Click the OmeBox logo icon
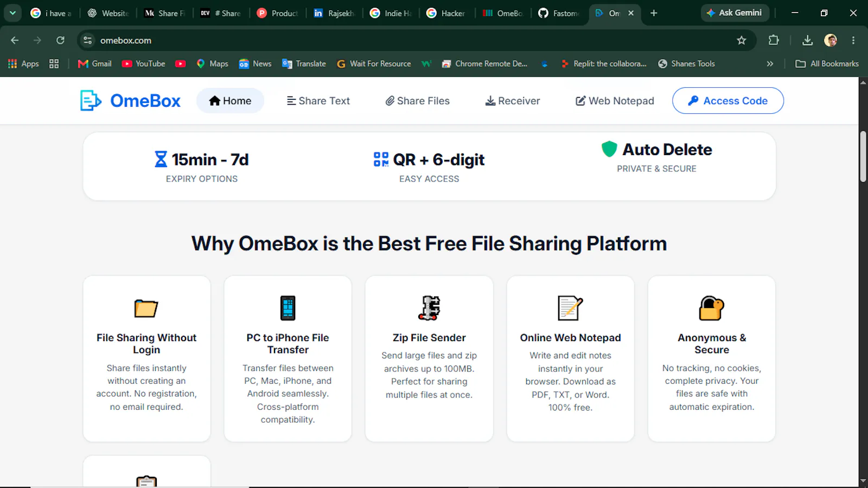Viewport: 868px width, 488px height. pos(91,101)
